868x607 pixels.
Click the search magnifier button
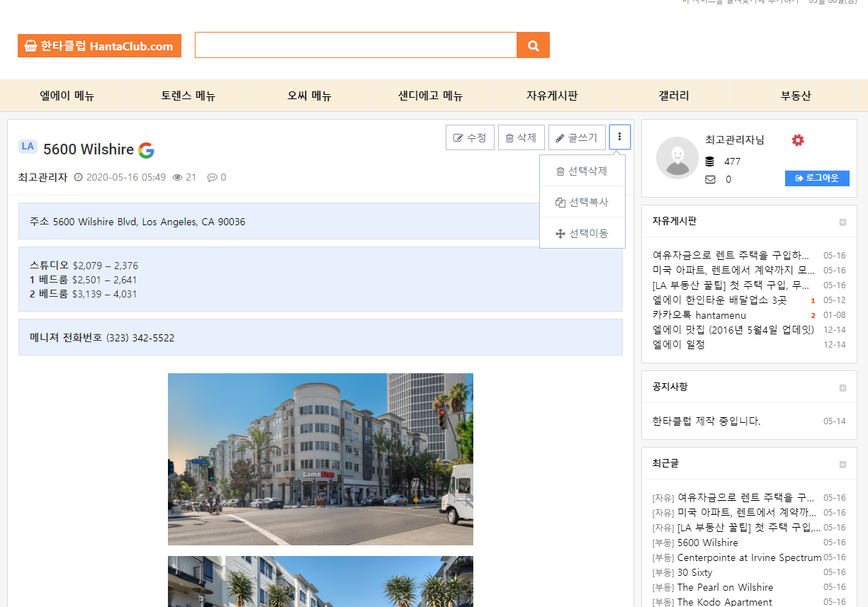click(x=533, y=45)
